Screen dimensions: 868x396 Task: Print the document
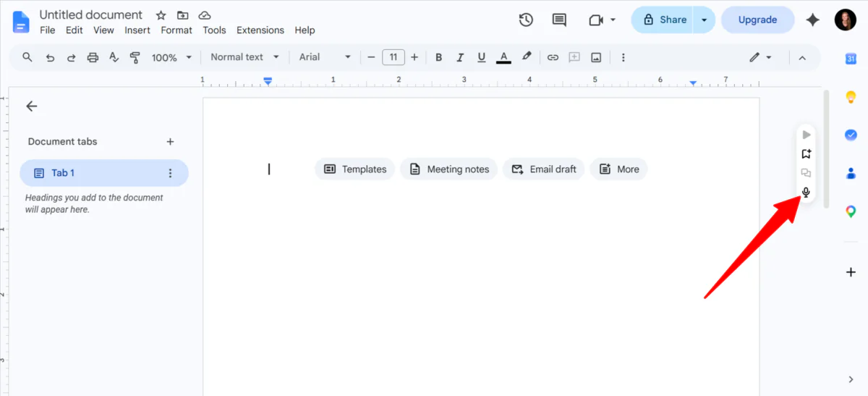[93, 57]
